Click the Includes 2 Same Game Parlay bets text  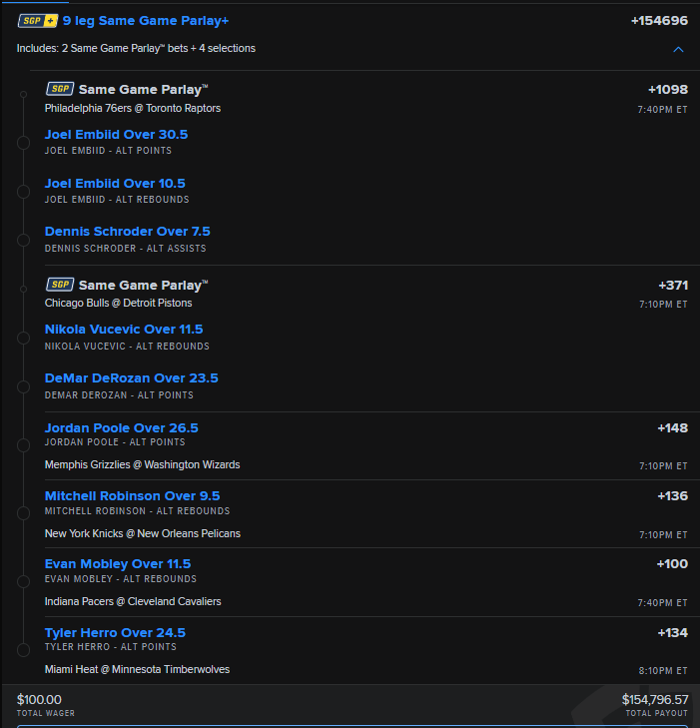[x=136, y=48]
